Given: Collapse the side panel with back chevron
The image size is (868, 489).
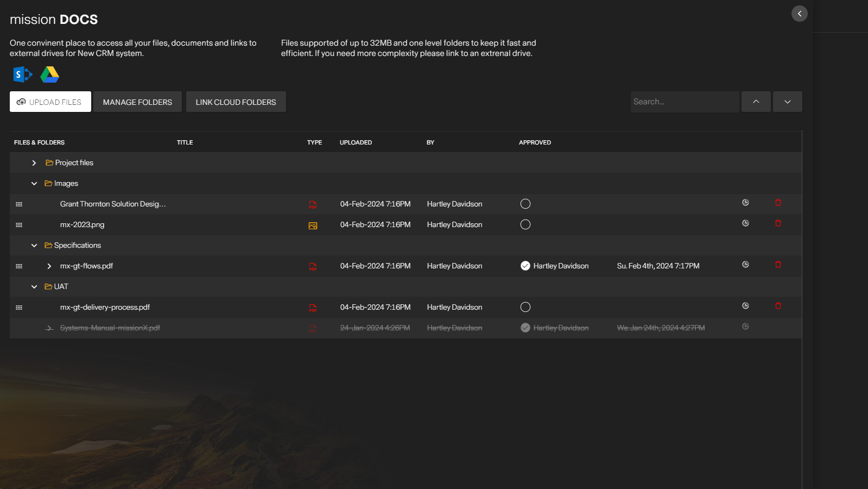Looking at the screenshot, I should click(799, 14).
